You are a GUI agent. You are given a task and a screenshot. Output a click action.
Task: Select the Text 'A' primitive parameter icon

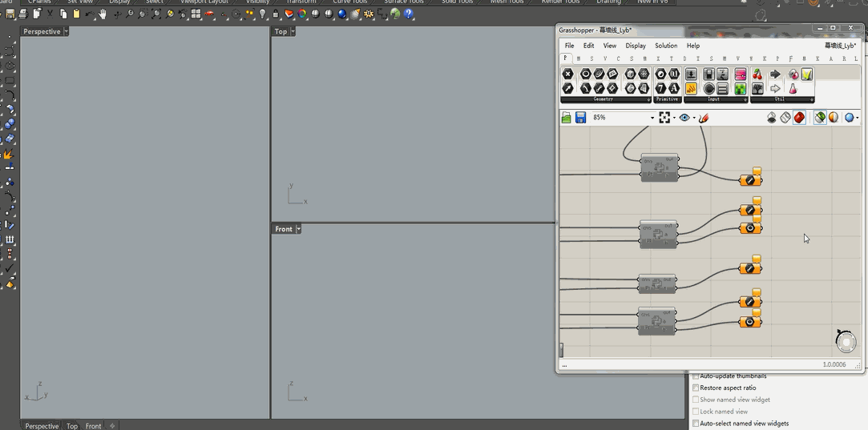click(x=674, y=89)
